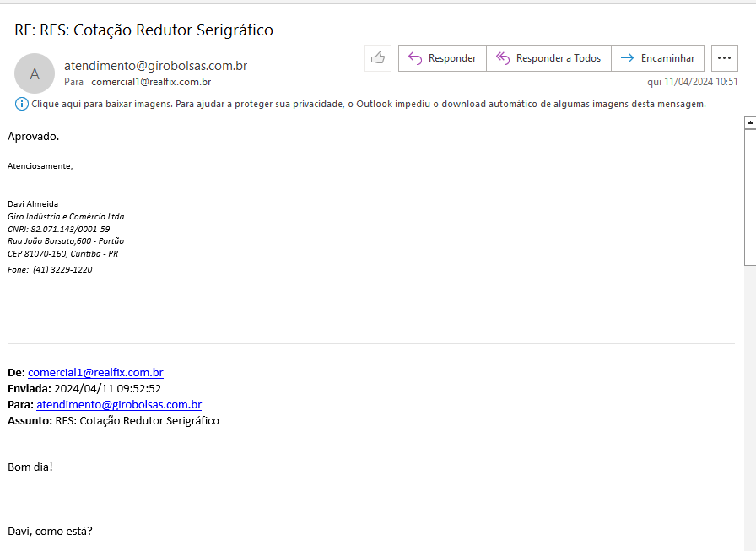Click the thumbs-up Like icon
756x551 pixels.
coord(377,58)
